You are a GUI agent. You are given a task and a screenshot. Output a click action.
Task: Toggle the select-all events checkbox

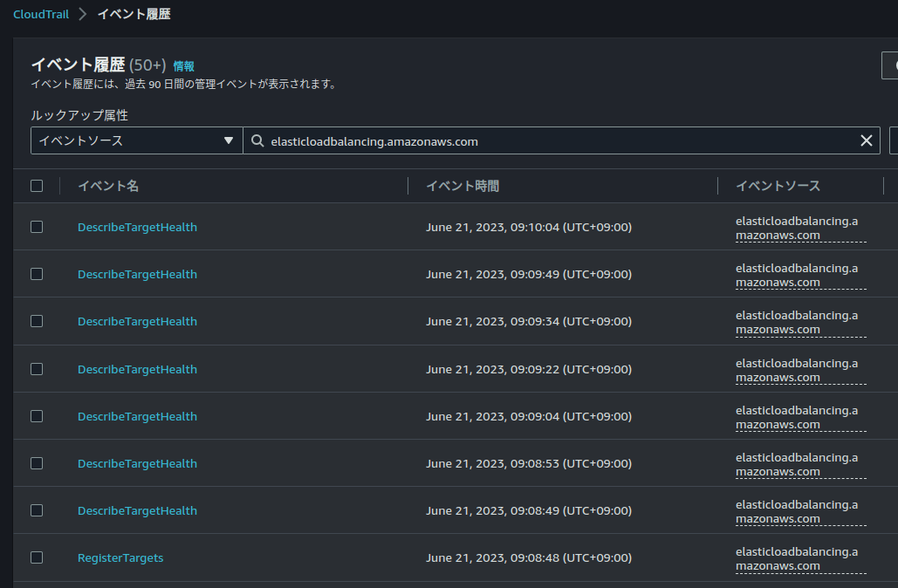[x=37, y=186]
